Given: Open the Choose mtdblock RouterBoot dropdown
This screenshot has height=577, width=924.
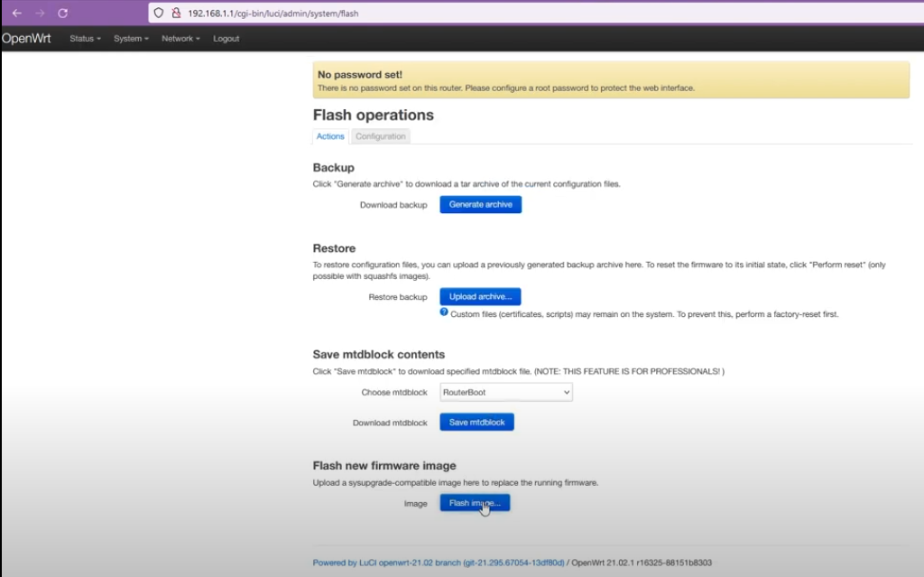Looking at the screenshot, I should pos(505,392).
